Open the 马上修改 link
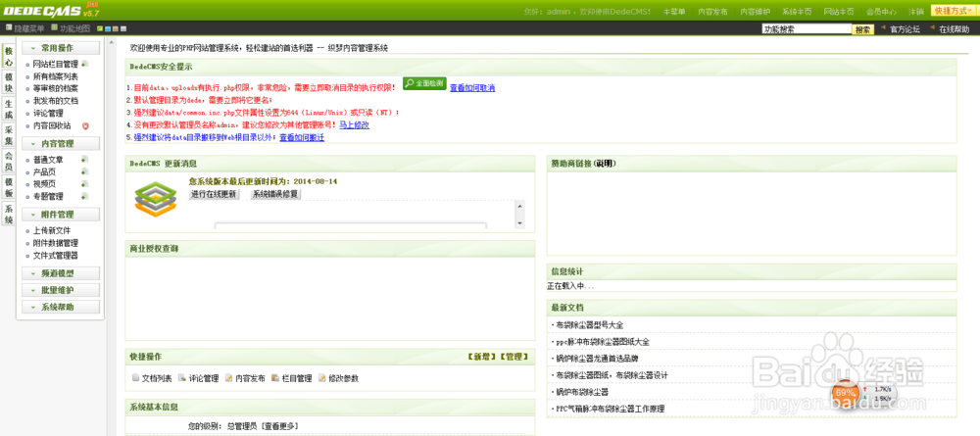 pyautogui.click(x=354, y=125)
